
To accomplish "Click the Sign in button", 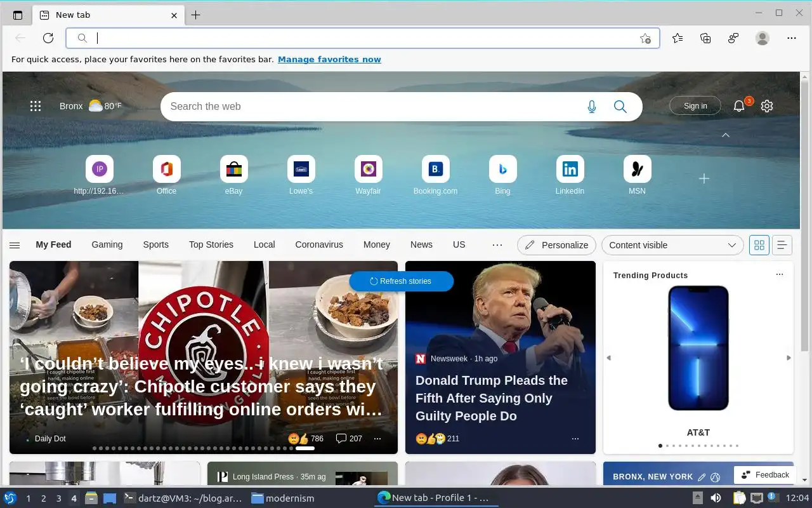I will 695,106.
